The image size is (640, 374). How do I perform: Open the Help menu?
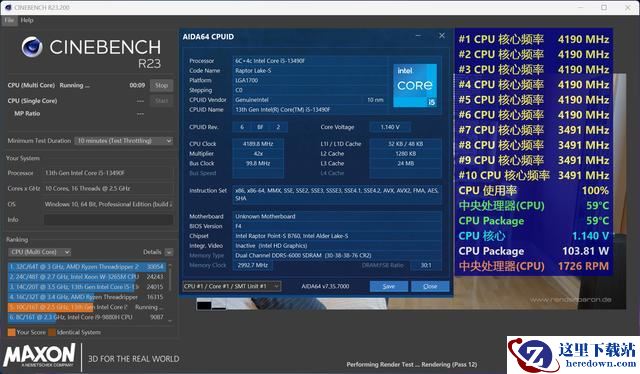[27, 20]
